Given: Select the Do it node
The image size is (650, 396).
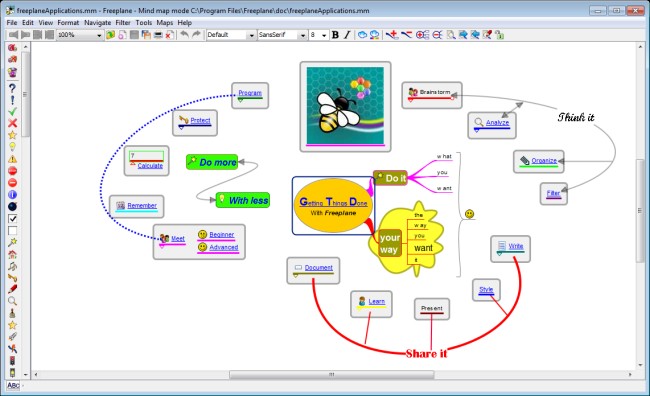Looking at the screenshot, I should tap(390, 178).
